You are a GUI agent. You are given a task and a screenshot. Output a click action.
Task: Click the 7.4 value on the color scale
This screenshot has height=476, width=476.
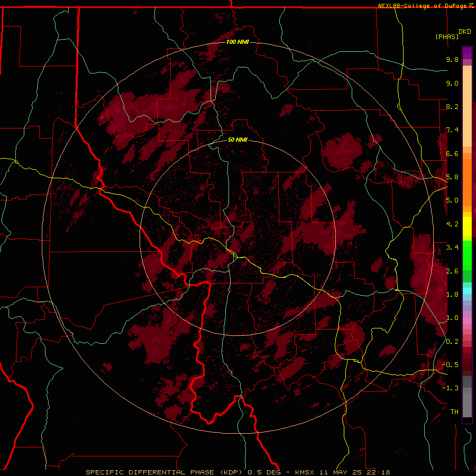452,130
